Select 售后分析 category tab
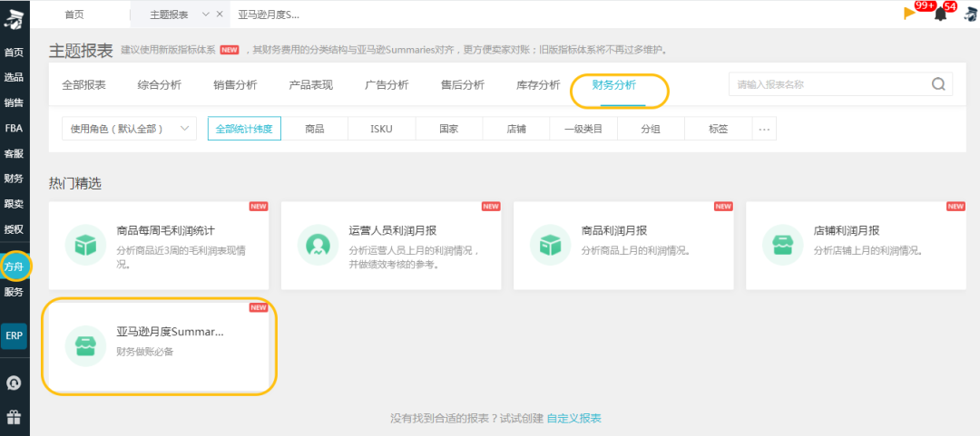Viewport: 980px width, 436px height. [463, 85]
